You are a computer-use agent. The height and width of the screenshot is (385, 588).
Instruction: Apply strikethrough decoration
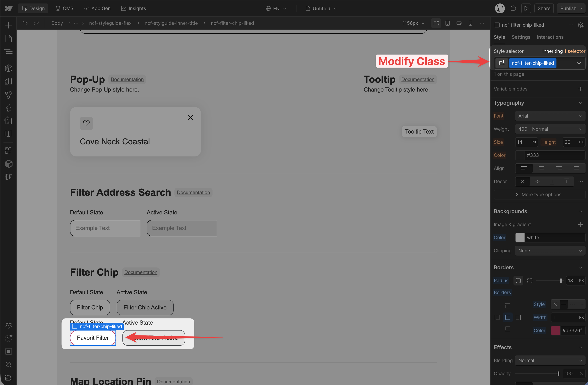tap(537, 181)
